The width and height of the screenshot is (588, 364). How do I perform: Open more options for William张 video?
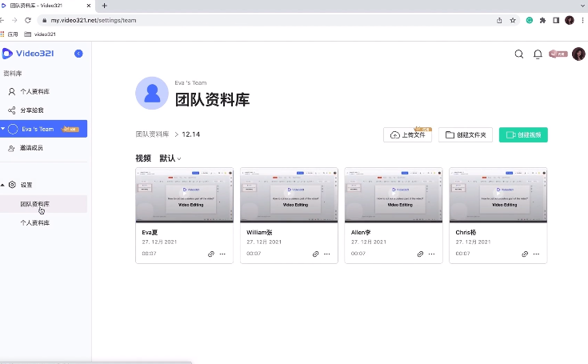coord(327,254)
